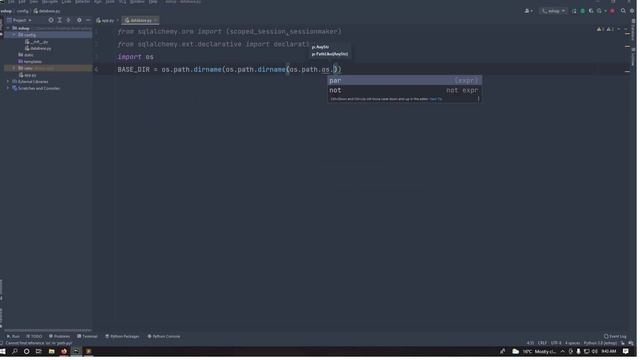Screen dimensions: 640x360
Task: Open the completion popup more options icon
Action: click(x=478, y=99)
